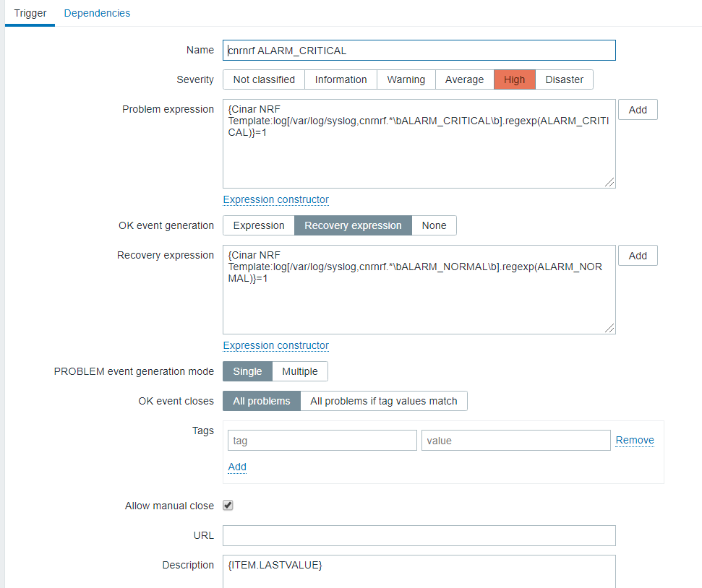Click the trigger Name input field

419,51
